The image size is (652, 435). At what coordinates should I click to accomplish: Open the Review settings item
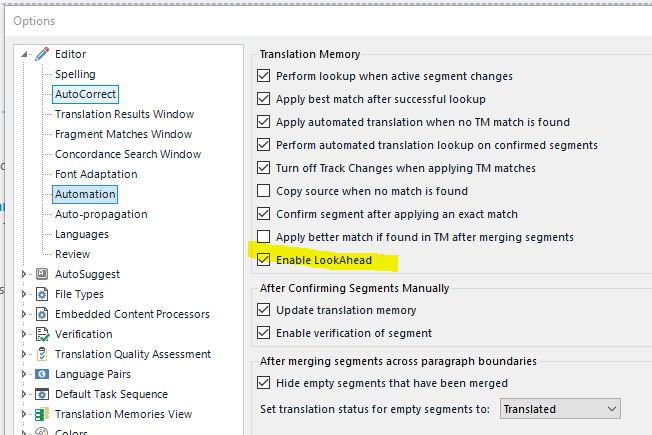pos(72,254)
